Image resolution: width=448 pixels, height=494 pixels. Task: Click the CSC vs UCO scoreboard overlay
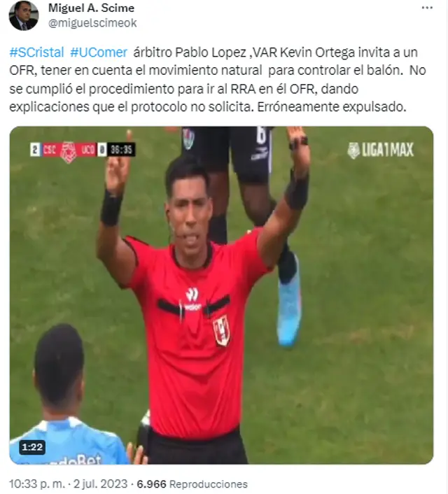point(69,150)
